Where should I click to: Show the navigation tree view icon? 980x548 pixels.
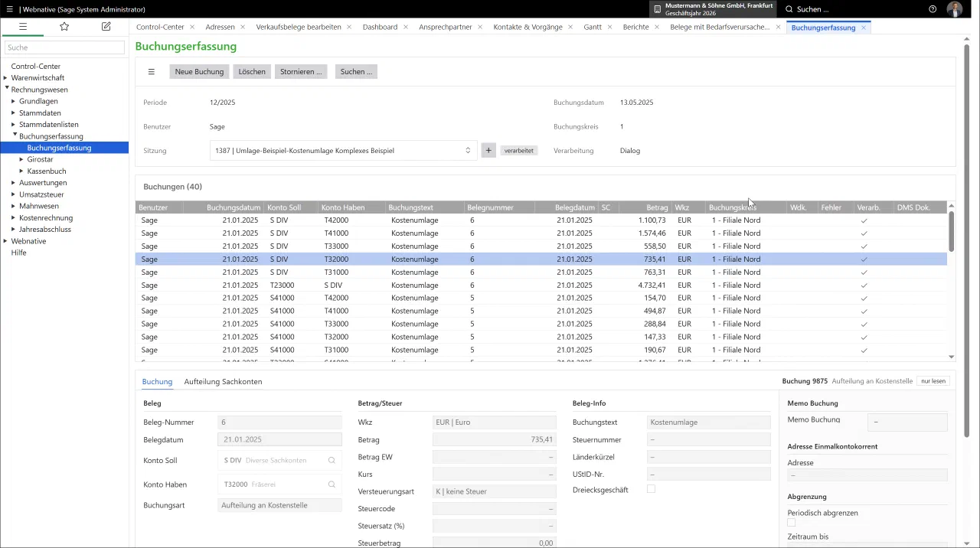[23, 26]
